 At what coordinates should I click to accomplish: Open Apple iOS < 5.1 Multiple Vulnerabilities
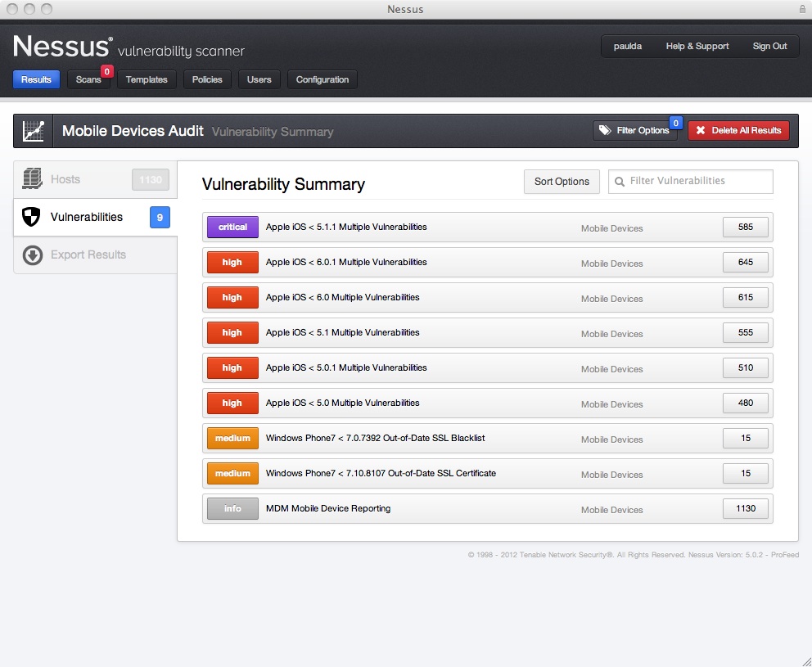pyautogui.click(x=487, y=332)
